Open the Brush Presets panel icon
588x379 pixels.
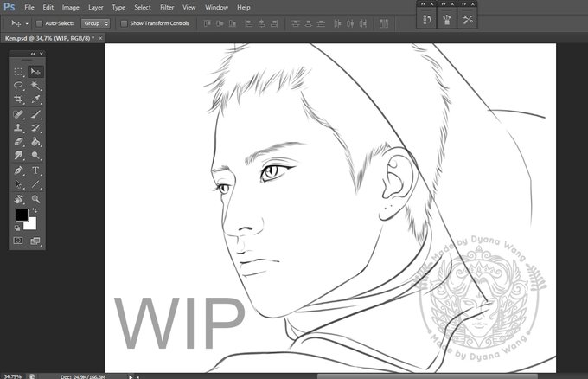[x=447, y=19]
